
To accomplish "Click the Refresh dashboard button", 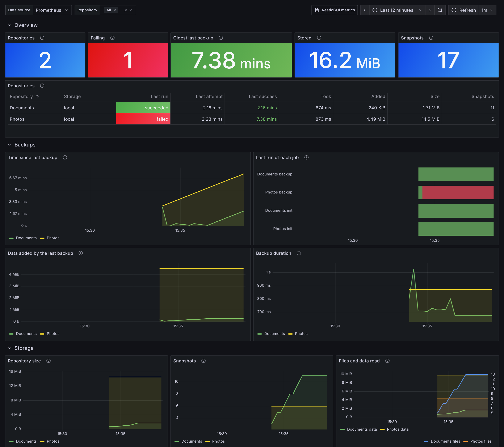I will click(x=463, y=10).
